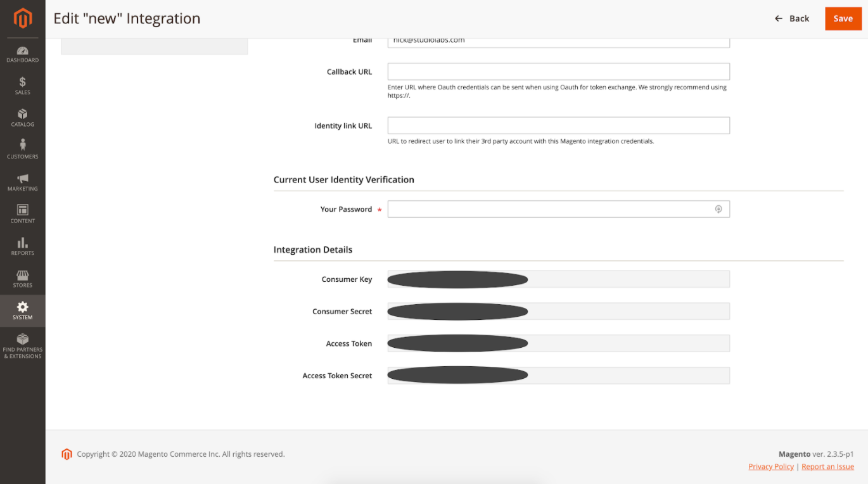
Task: Open Find Partners & Extensions
Action: (23, 347)
